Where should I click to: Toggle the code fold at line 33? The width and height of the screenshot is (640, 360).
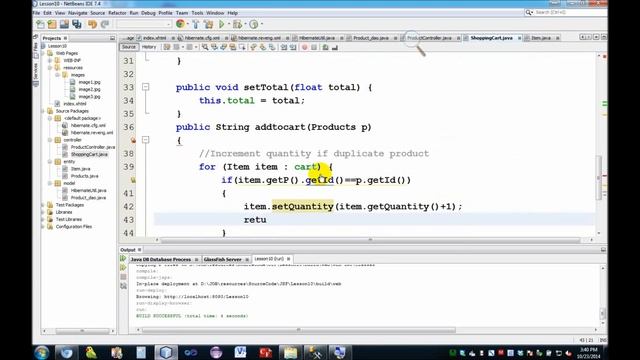pyautogui.click(x=145, y=87)
